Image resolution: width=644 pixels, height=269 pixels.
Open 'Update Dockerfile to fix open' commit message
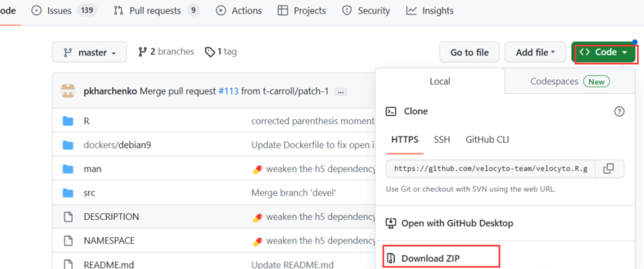click(313, 145)
